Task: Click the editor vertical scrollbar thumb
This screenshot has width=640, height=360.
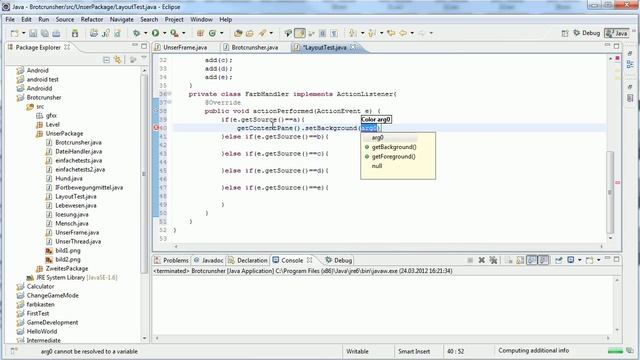Action: [610, 191]
